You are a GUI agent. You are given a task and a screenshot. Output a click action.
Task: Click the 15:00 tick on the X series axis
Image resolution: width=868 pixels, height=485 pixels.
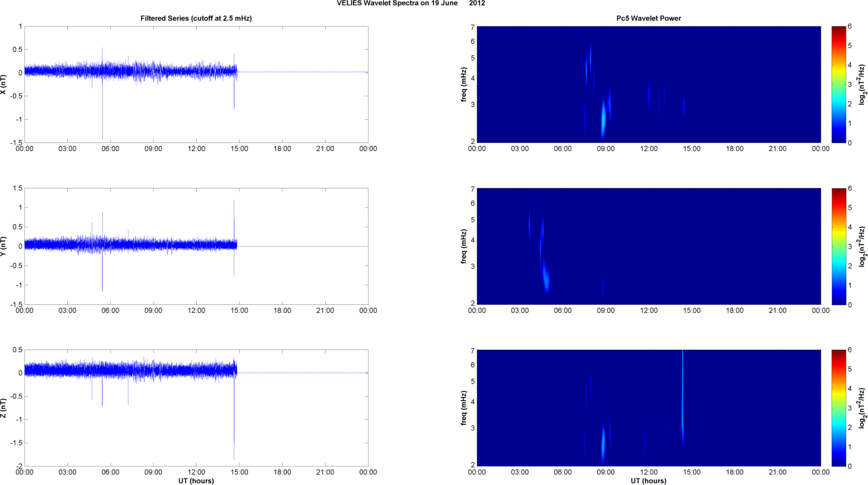point(239,149)
